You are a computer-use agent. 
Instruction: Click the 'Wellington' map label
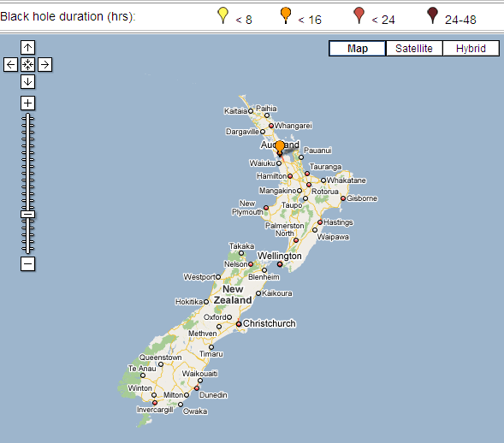pos(279,256)
